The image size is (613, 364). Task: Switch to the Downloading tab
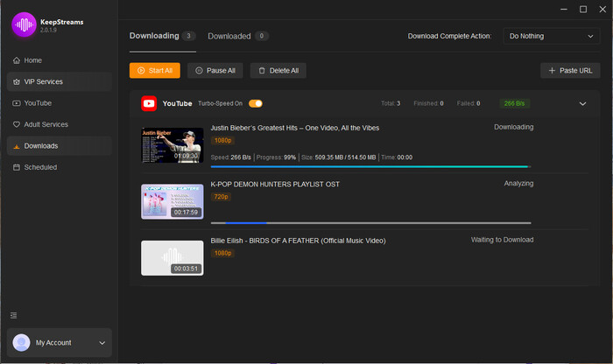(x=162, y=36)
